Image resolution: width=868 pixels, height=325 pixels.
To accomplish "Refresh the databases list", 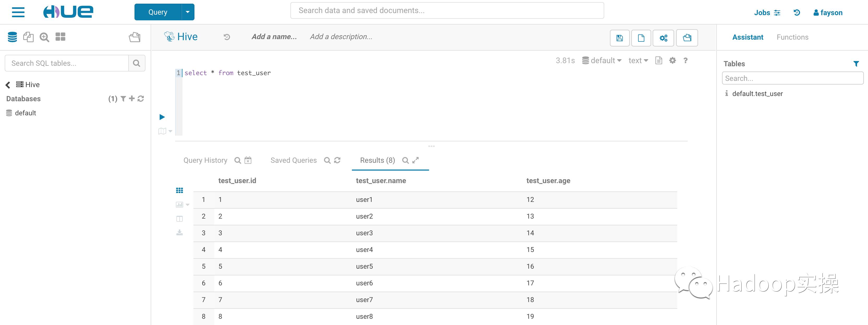I will click(x=141, y=98).
